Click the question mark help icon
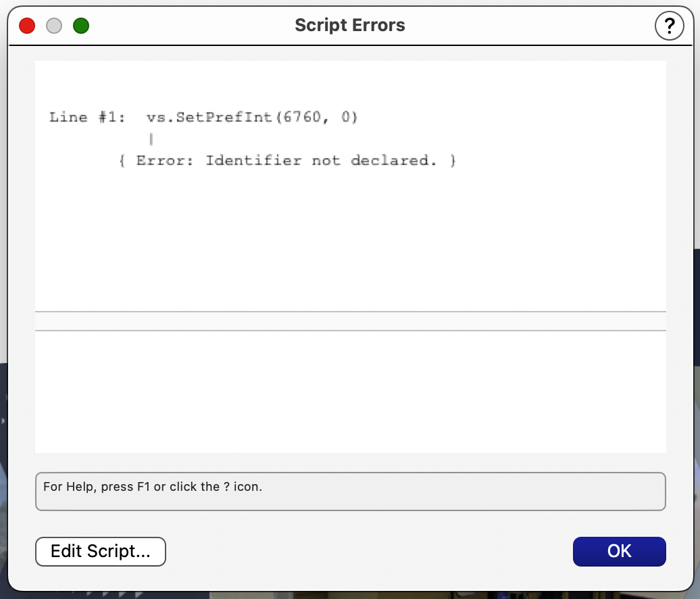Image resolution: width=700 pixels, height=599 pixels. [x=669, y=26]
